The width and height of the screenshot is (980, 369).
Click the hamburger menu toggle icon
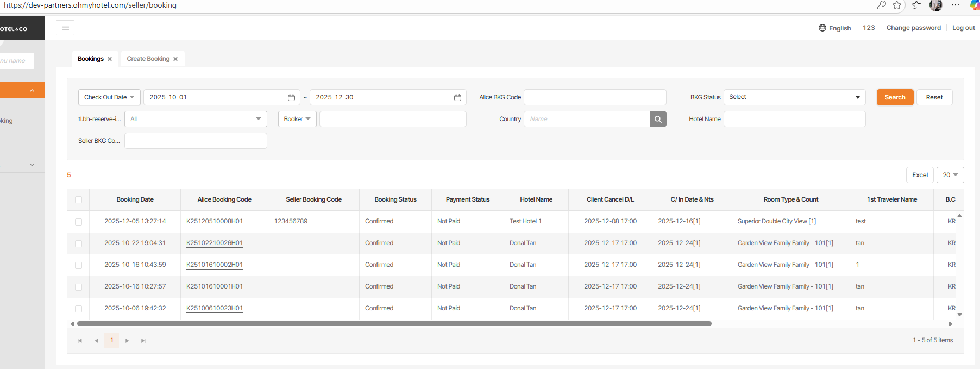tap(65, 28)
